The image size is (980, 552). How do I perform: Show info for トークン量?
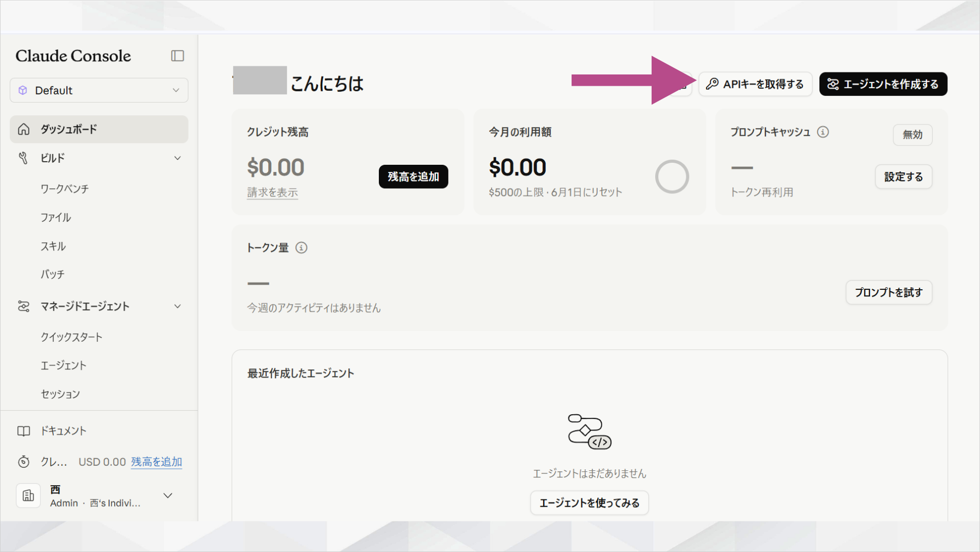pos(301,248)
